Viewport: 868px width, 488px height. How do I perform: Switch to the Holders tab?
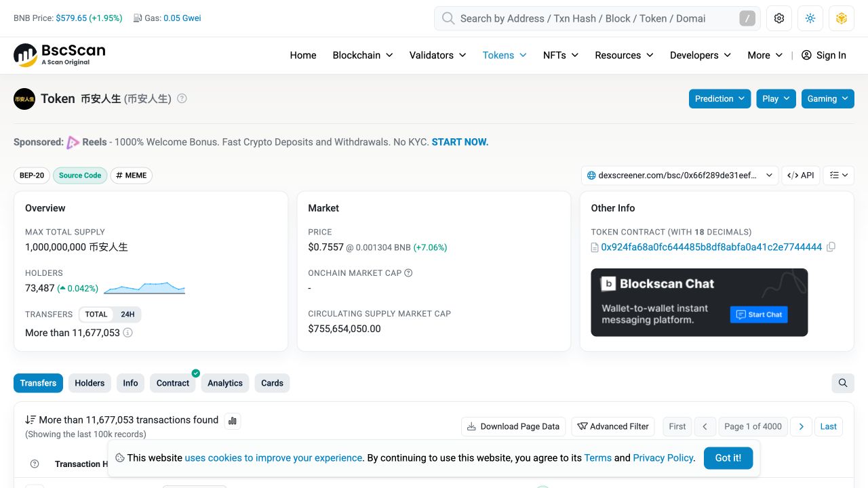tap(90, 383)
